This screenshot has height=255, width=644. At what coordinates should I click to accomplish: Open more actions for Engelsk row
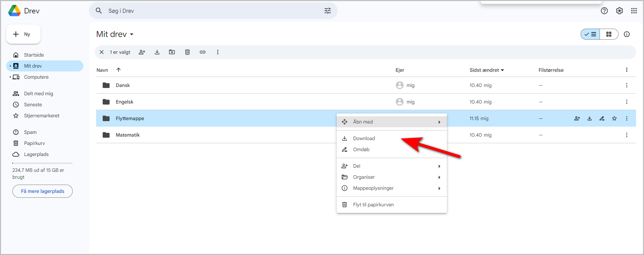coord(627,102)
